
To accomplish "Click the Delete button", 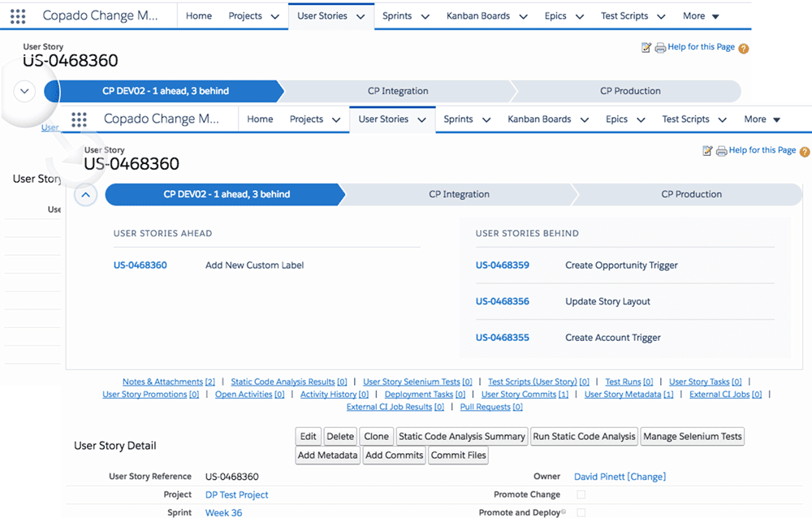I will (x=340, y=437).
